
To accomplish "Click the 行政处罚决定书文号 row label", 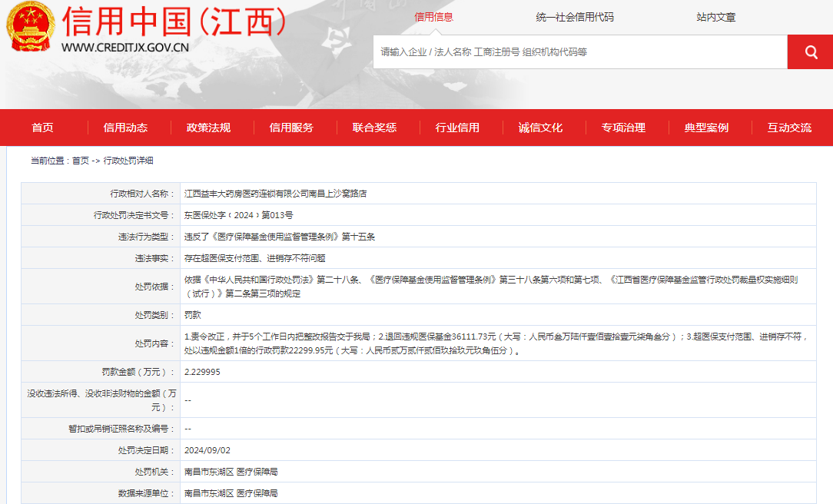I will pos(134,215).
